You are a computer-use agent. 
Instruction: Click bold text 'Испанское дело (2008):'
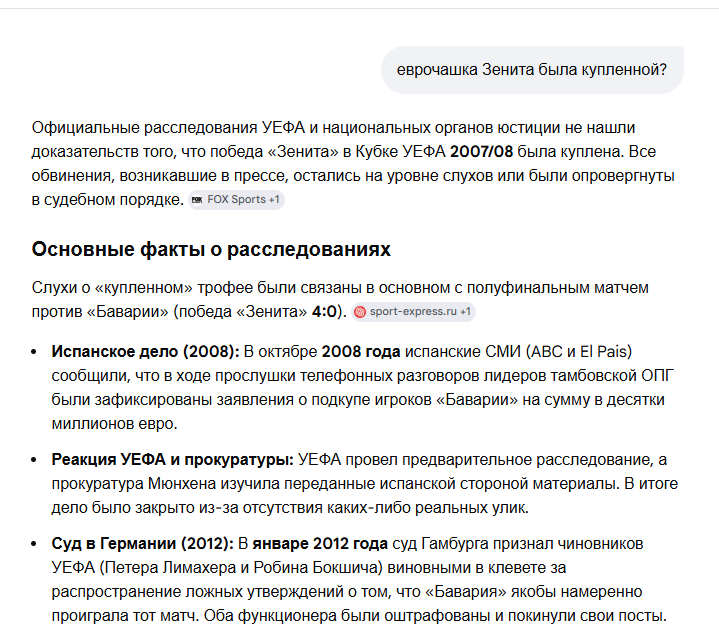[x=145, y=352]
